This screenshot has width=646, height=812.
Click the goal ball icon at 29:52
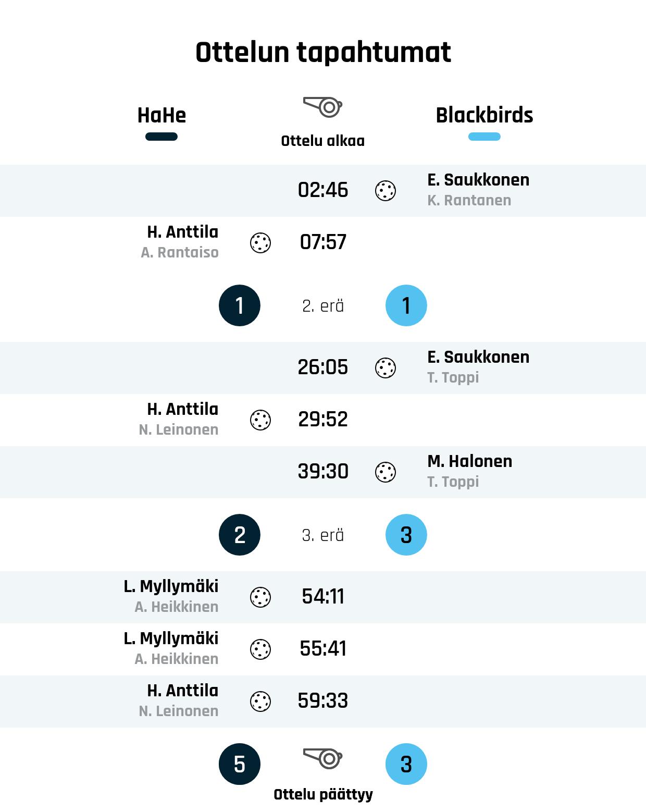tap(260, 420)
